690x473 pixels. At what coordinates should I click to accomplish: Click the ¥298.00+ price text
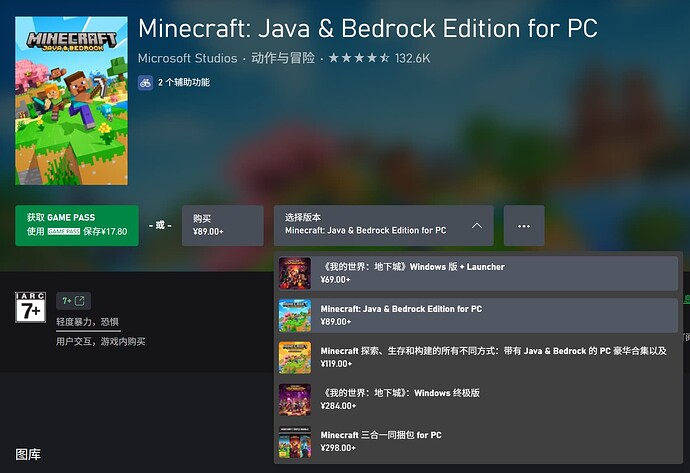[338, 448]
